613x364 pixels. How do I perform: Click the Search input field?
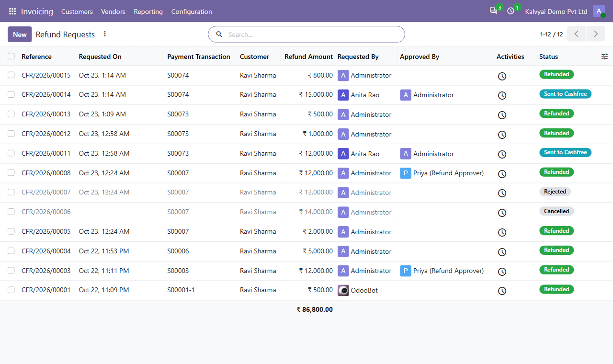click(x=314, y=34)
